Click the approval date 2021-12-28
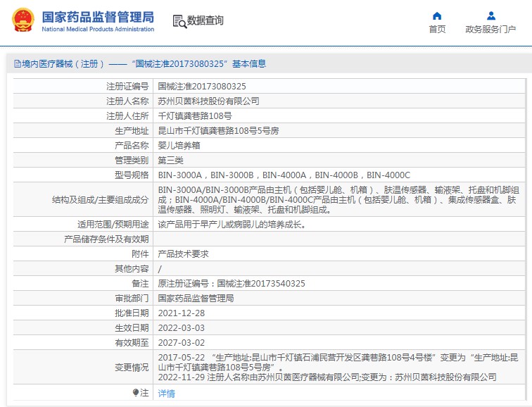Screen dimensions: 532x407 (x=182, y=313)
